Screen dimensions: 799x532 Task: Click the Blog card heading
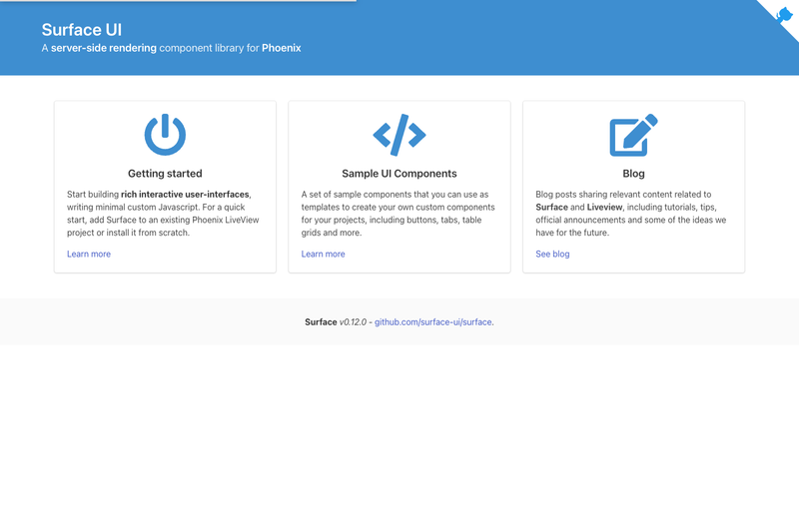coord(633,174)
